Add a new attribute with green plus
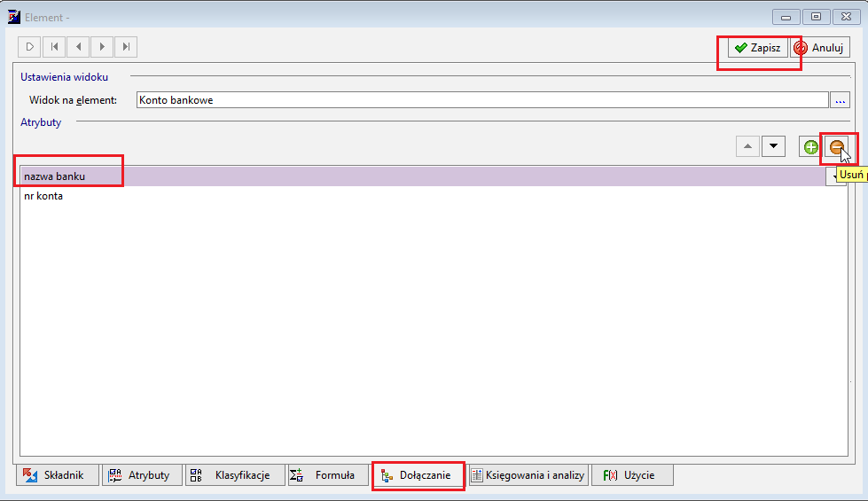 (x=811, y=147)
